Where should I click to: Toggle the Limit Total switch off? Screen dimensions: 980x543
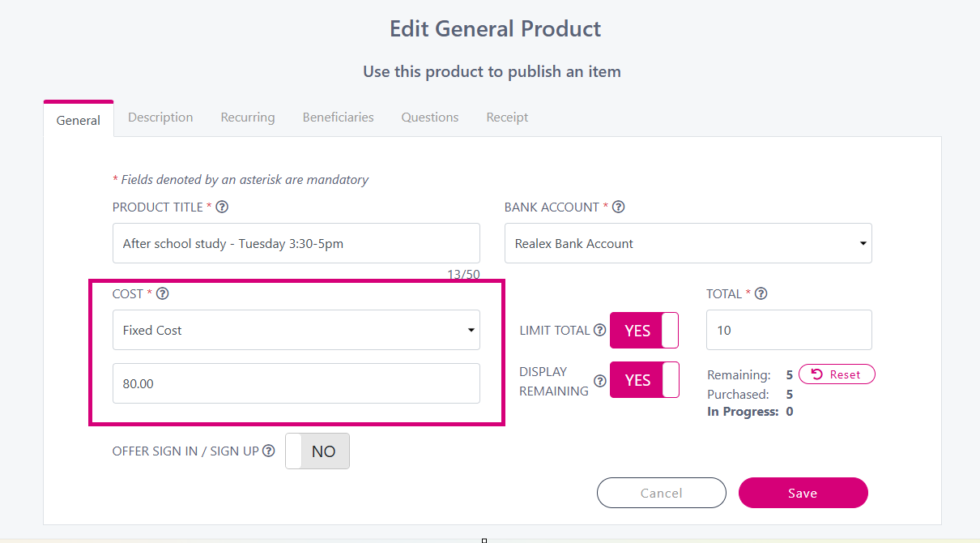(x=644, y=330)
